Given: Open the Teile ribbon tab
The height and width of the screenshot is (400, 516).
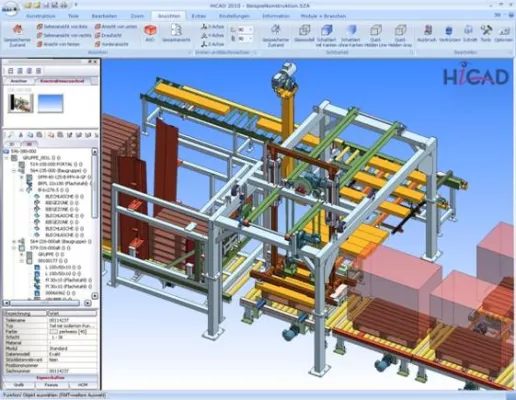Looking at the screenshot, I should point(73,16).
